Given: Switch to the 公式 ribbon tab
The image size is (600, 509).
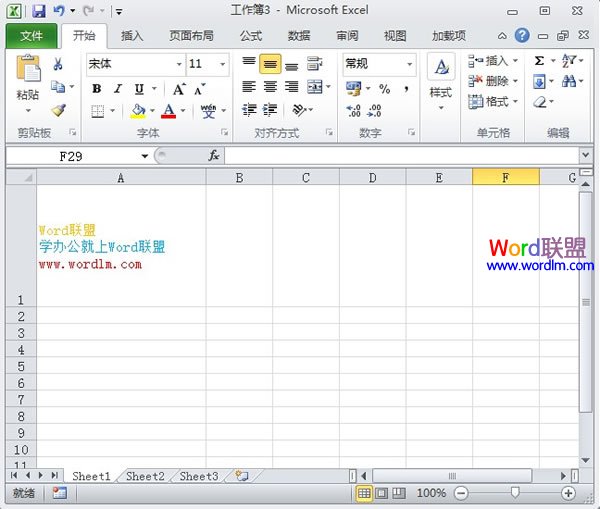Looking at the screenshot, I should [251, 36].
